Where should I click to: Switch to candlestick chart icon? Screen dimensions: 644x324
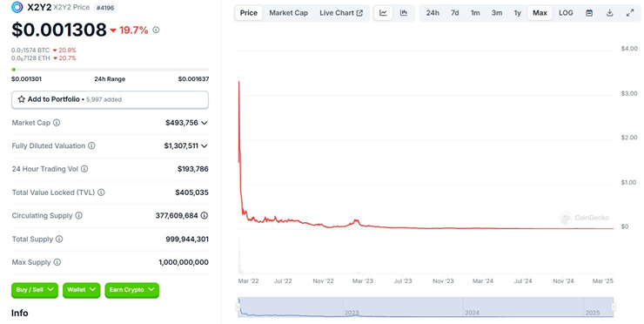click(x=404, y=13)
